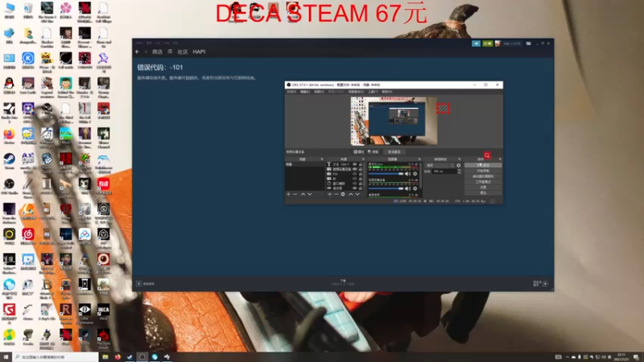Open Steam profile avatar at the top
644x362 pixels.
(x=497, y=43)
